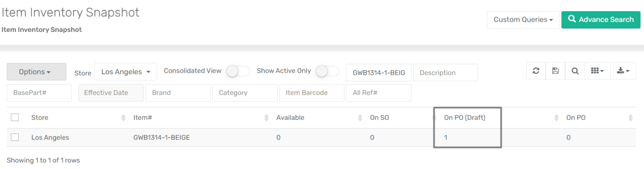This screenshot has width=644, height=169.
Task: Click the save floppy disk icon
Action: tap(555, 71)
